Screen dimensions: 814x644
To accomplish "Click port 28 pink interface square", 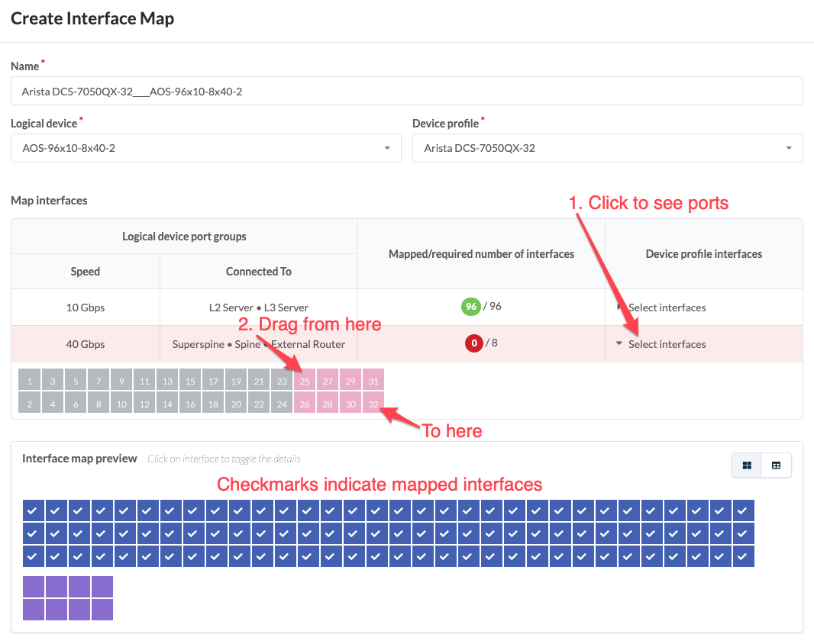I will pos(328,404).
